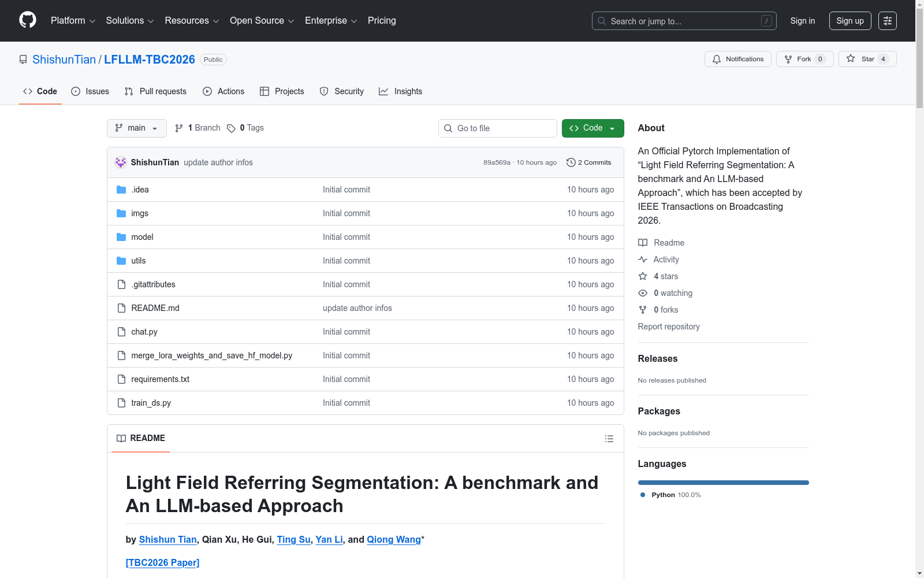The height and width of the screenshot is (578, 924).
Task: View the 4 stars link
Action: 658,276
